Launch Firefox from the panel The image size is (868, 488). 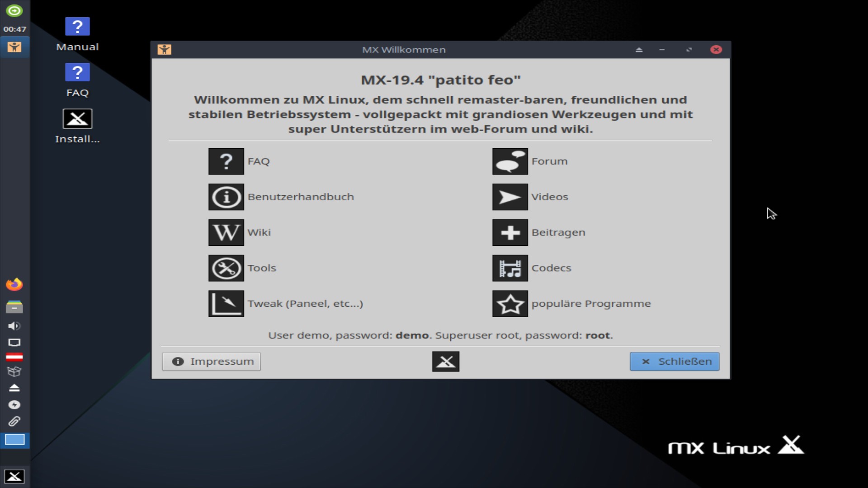pyautogui.click(x=14, y=284)
